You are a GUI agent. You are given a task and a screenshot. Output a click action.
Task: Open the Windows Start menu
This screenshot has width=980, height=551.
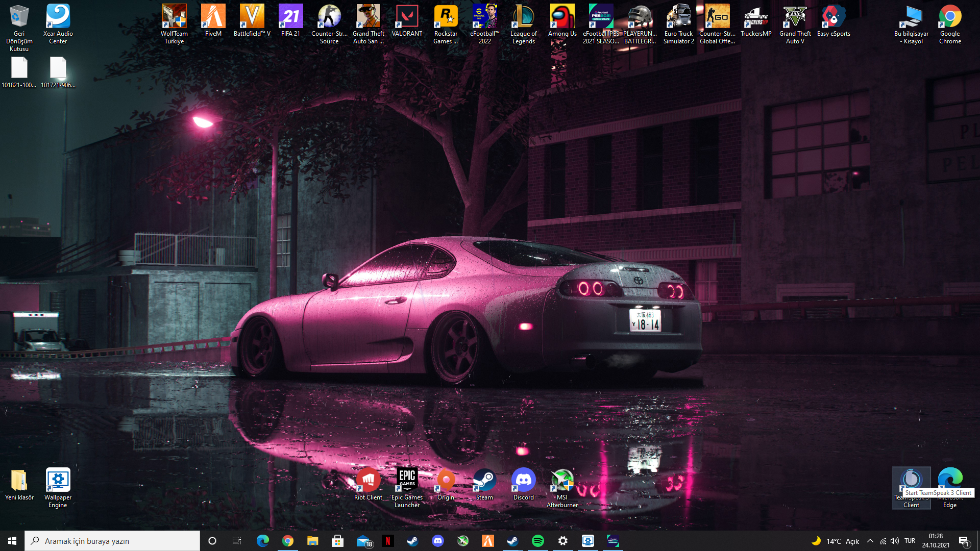point(12,541)
